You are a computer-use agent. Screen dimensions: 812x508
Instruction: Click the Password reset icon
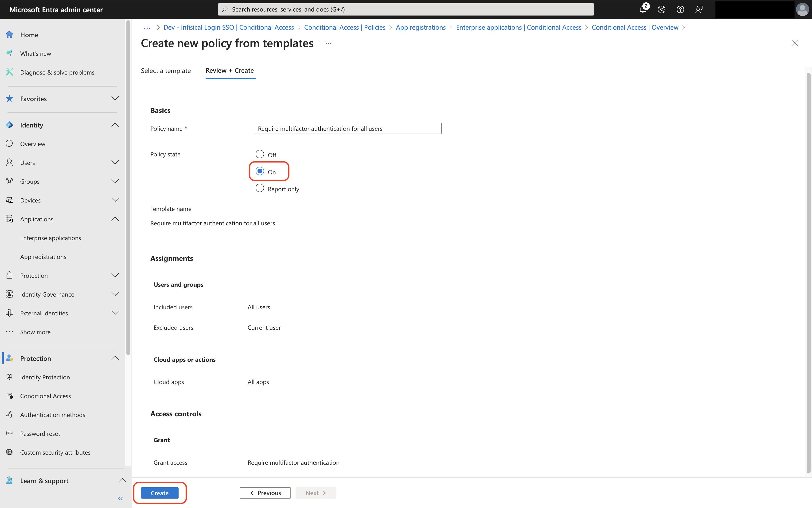[9, 433]
